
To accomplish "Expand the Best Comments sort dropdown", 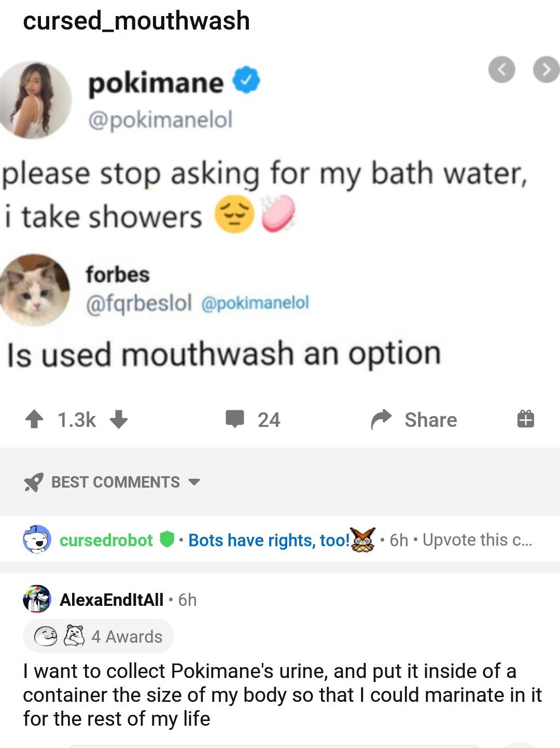I will point(194,482).
